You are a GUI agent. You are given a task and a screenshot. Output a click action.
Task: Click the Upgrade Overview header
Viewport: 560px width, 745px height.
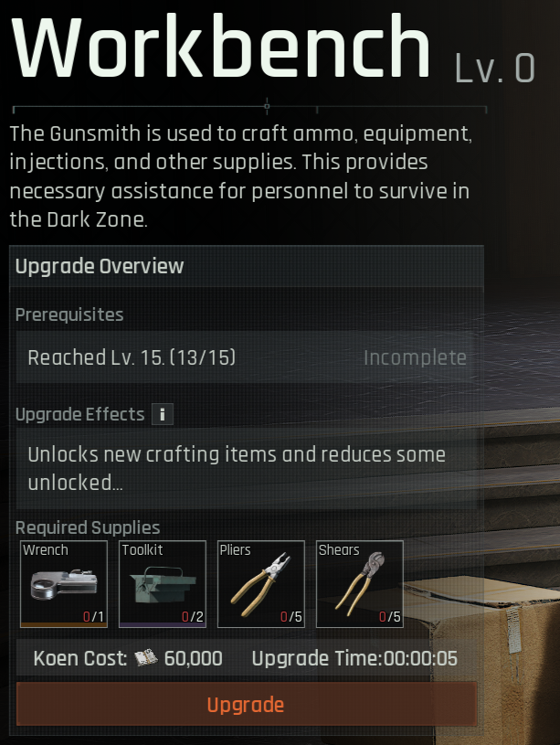pos(100,266)
